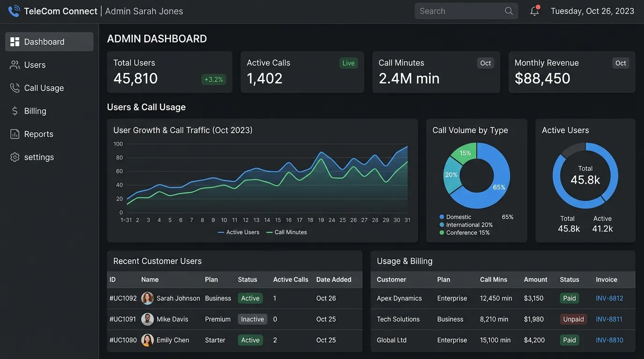The height and width of the screenshot is (359, 644).
Task: Click the Paid status for Global Ltd
Action: click(570, 340)
